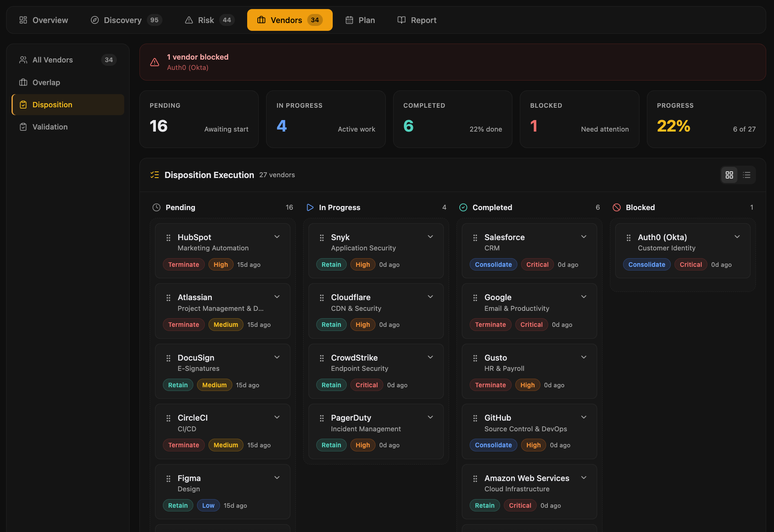Expand the Cloudflare card
The width and height of the screenshot is (774, 532).
tap(430, 297)
